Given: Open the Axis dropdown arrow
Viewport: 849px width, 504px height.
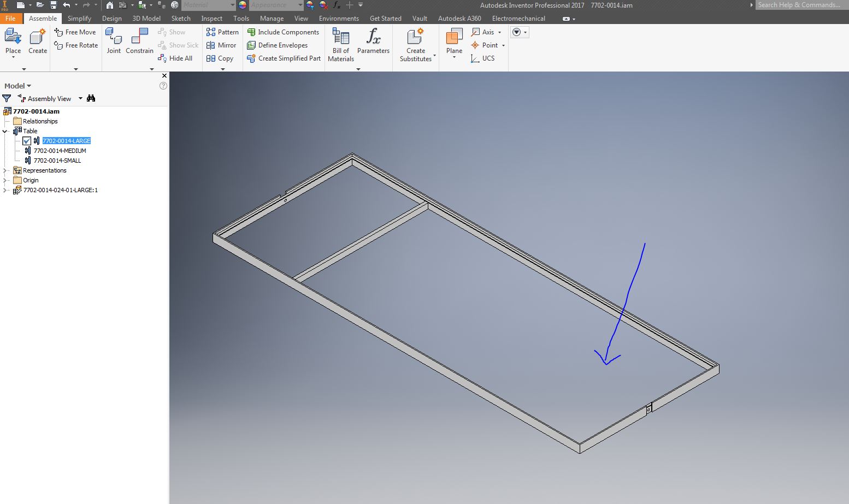Looking at the screenshot, I should [499, 32].
